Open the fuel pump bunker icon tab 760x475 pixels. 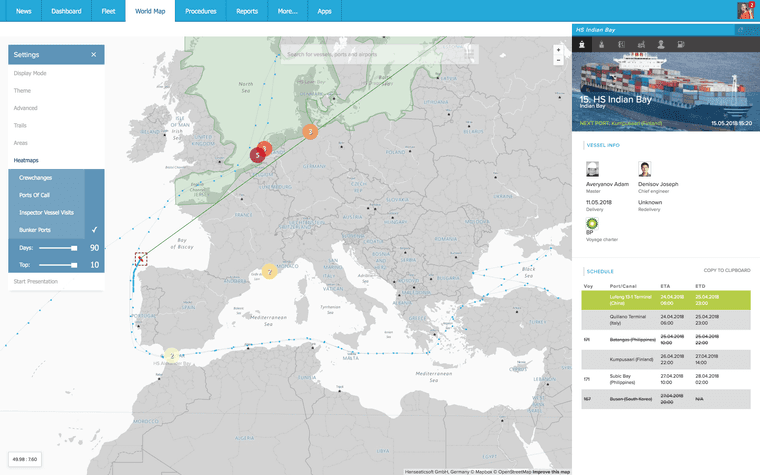coord(681,45)
